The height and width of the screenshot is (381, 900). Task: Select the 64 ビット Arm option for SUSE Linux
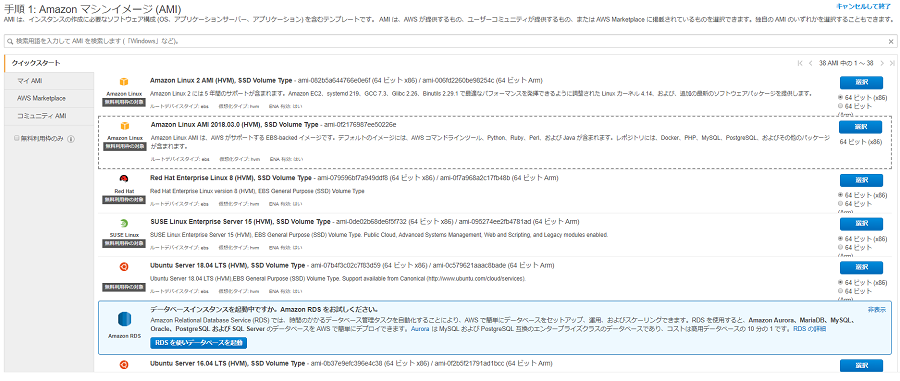(x=841, y=247)
